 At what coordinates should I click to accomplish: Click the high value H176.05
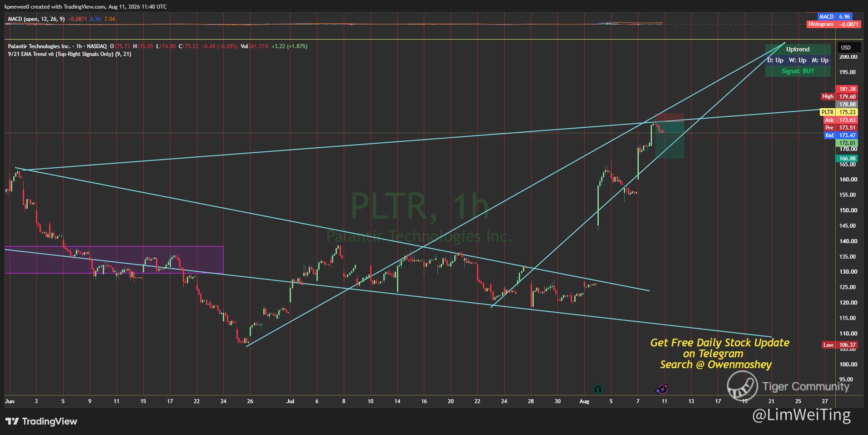point(143,46)
